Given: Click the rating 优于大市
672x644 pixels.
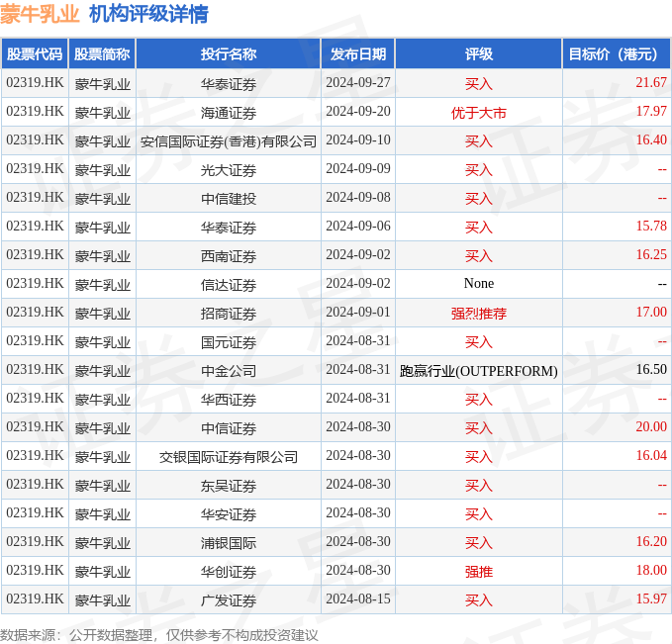Looking at the screenshot, I should [x=478, y=112].
